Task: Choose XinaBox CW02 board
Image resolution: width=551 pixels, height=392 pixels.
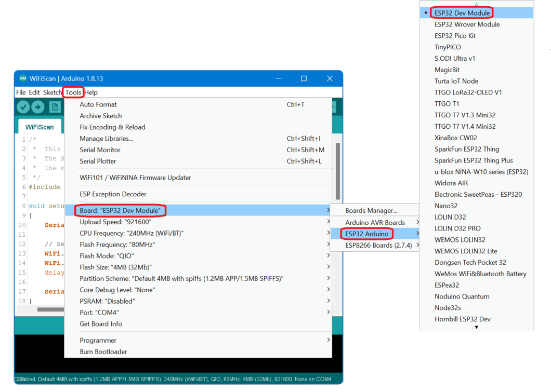Action: 477,138
